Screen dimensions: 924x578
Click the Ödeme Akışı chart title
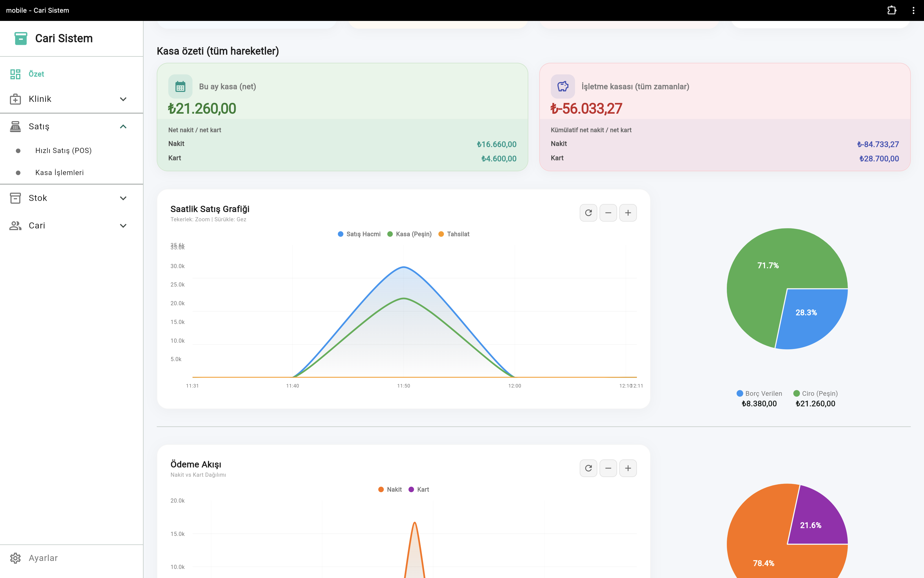[196, 465]
